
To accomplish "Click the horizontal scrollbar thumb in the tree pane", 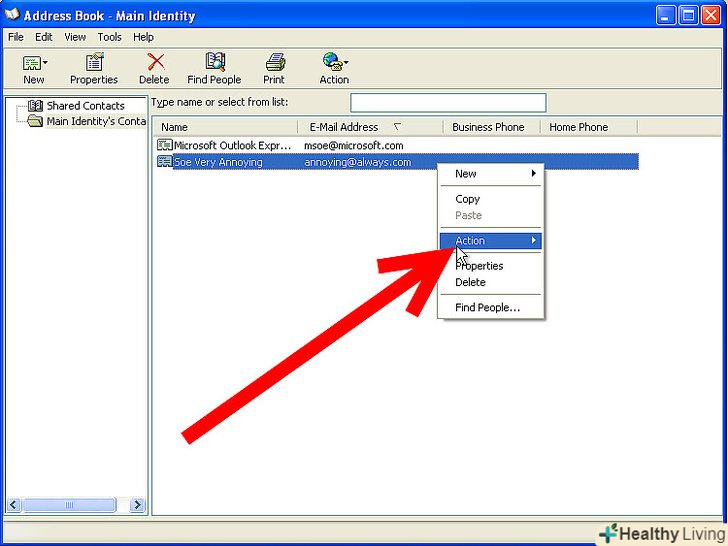I will click(x=69, y=505).
